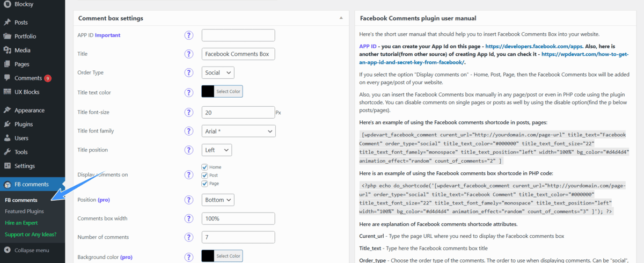644x263 pixels.
Task: Open help icon for Order Type
Action: (189, 72)
